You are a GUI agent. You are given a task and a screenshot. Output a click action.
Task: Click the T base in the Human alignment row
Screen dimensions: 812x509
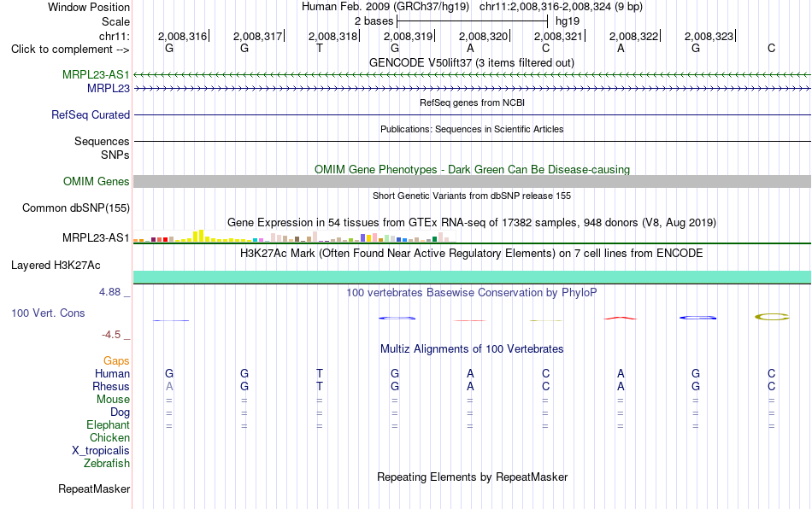click(320, 373)
